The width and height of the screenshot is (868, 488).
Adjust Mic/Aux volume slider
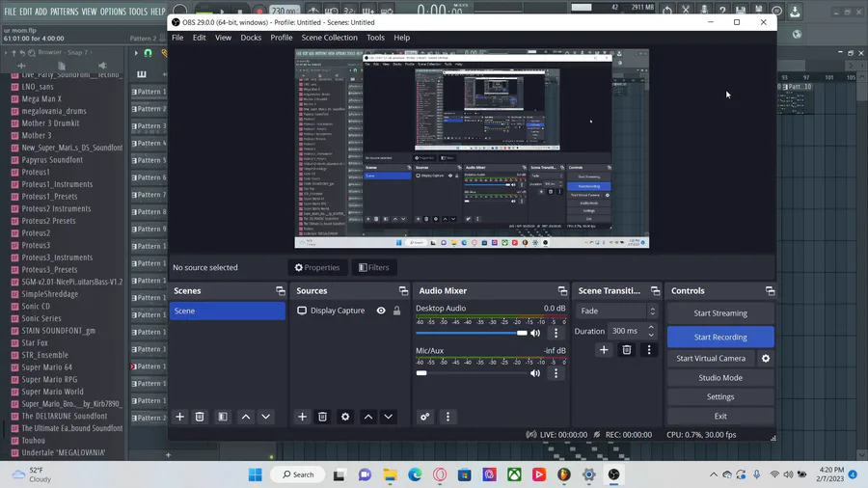click(x=471, y=373)
